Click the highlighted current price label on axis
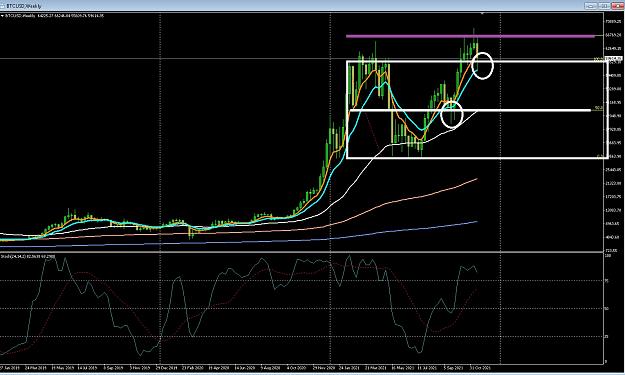Screen dimensions: 625x375 613,59
